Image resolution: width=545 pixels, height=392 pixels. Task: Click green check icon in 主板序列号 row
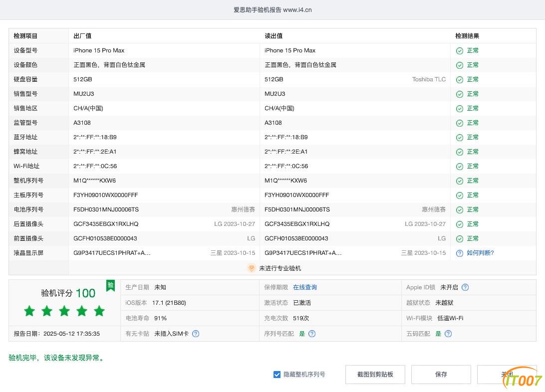coord(460,196)
